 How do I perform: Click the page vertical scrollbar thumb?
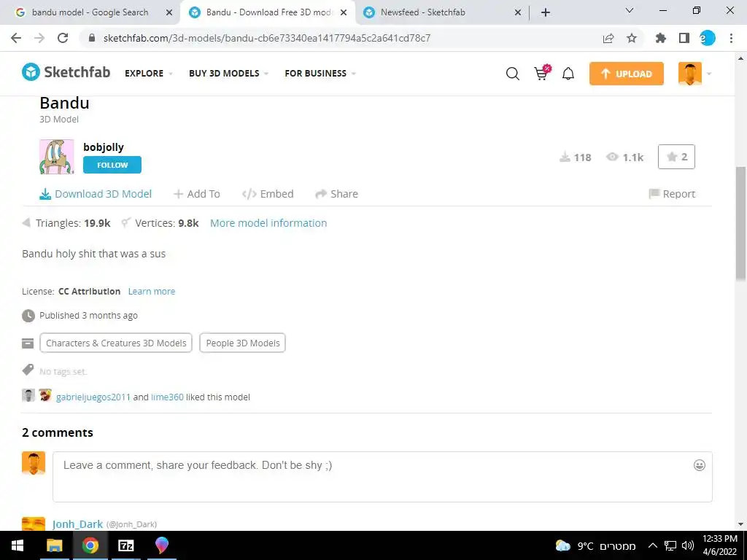point(741,224)
